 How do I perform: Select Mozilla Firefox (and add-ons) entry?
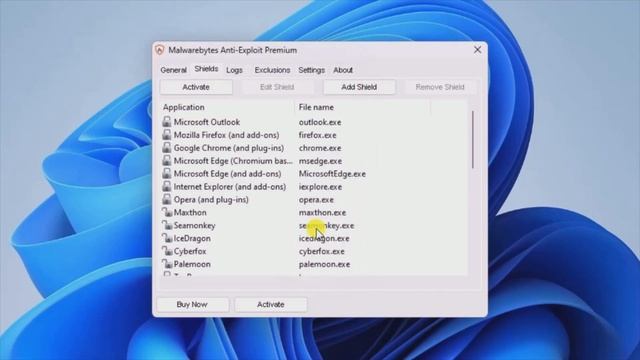click(x=227, y=135)
